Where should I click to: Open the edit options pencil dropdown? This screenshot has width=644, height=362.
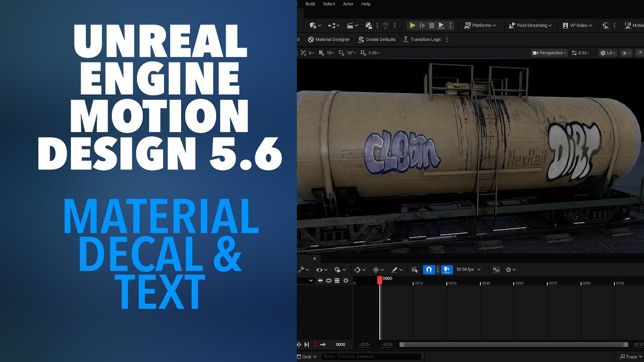pyautogui.click(x=397, y=269)
